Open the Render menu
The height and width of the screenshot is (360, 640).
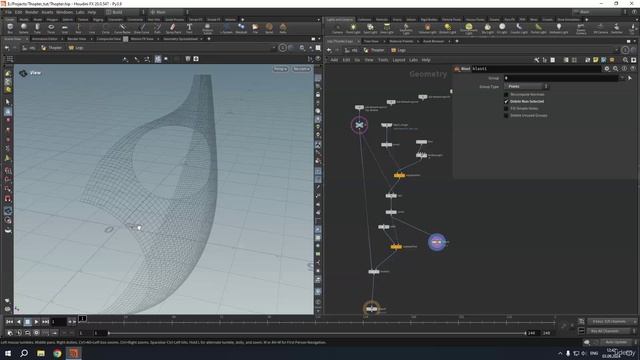point(31,12)
